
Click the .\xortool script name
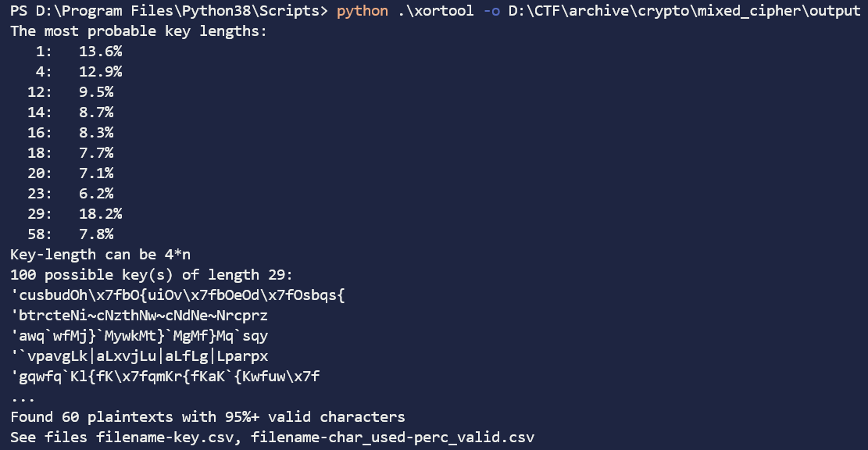point(427,12)
